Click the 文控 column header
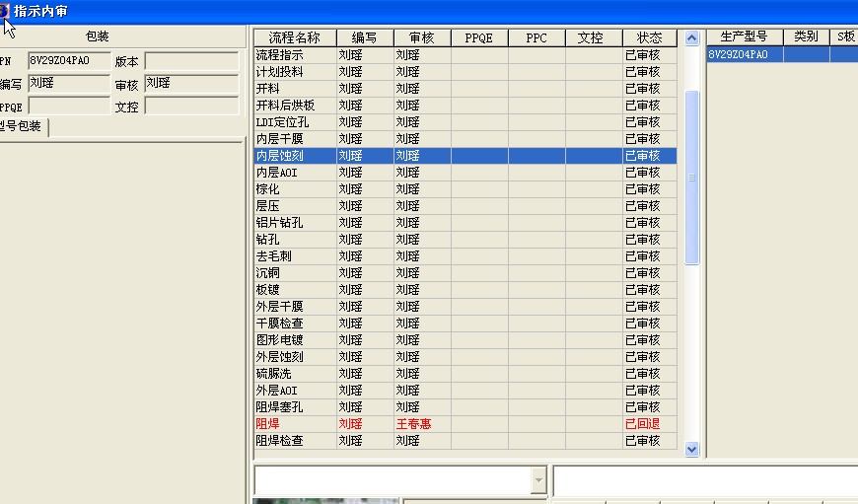 coord(594,37)
